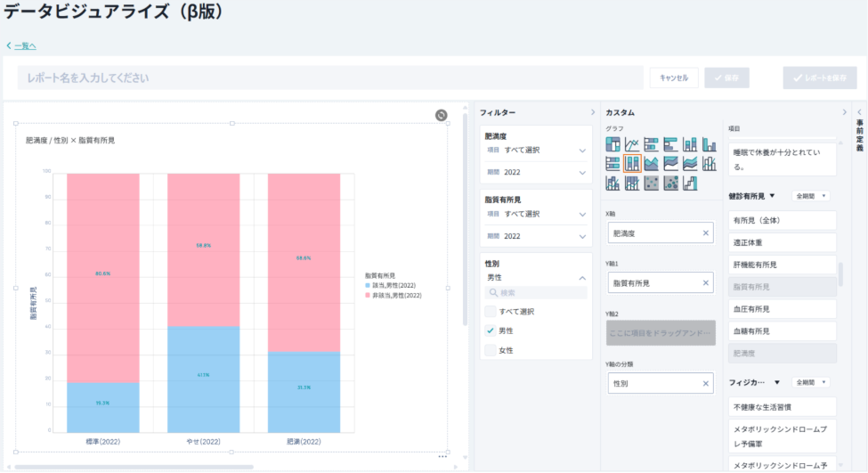Select the line chart type icon
The height and width of the screenshot is (473, 868).
[632, 144]
